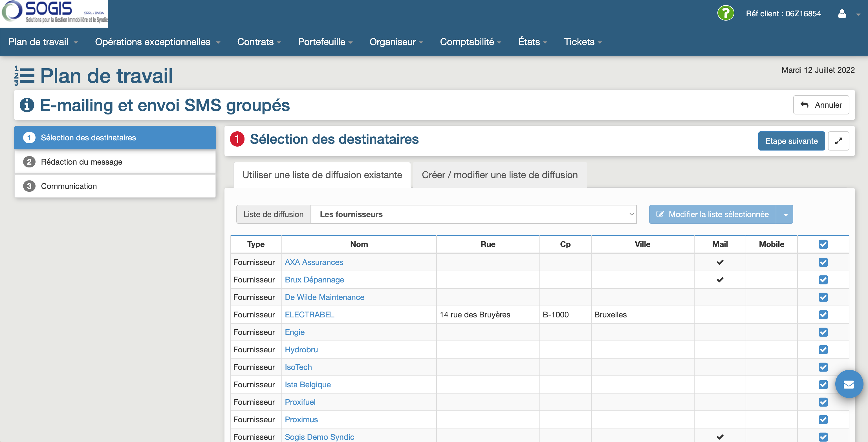The height and width of the screenshot is (442, 868).
Task: Open the Proximus supplier link
Action: click(x=301, y=419)
